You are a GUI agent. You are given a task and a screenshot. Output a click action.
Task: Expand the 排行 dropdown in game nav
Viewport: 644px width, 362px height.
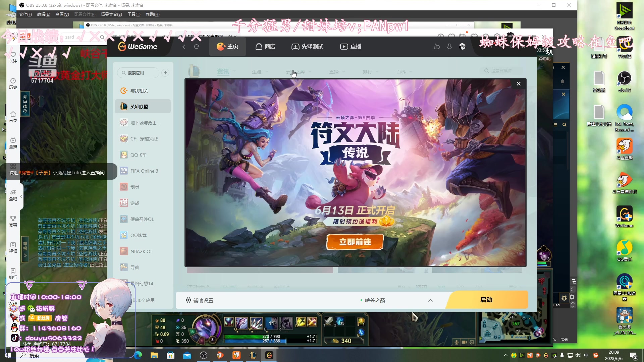tap(377, 72)
